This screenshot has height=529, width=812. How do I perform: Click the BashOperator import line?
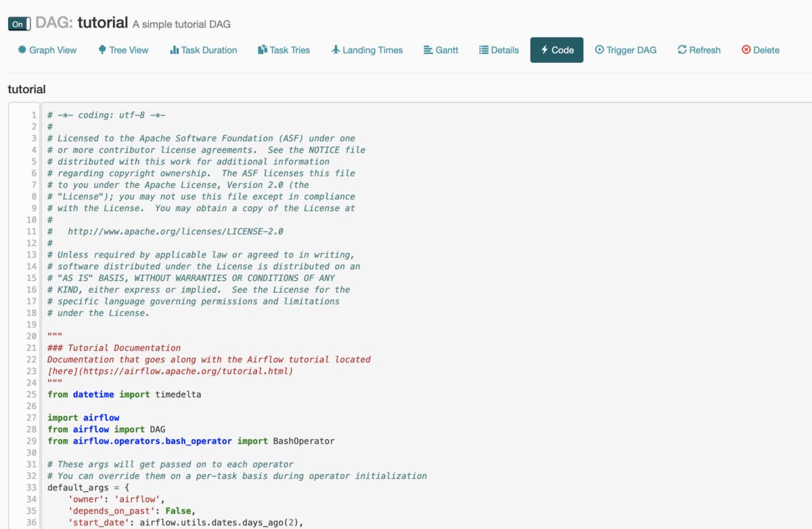191,440
